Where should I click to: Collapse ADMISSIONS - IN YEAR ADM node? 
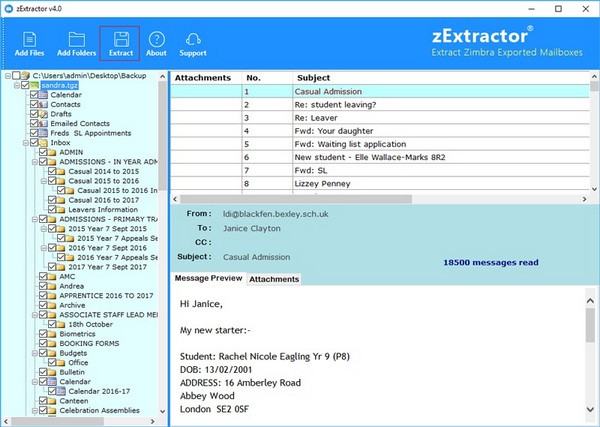coord(35,162)
